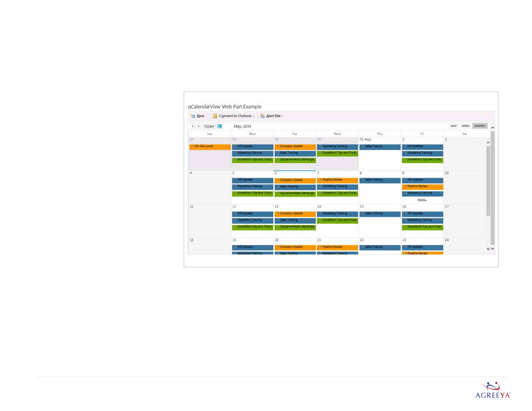This screenshot has height=411, width=532.
Task: Click the outer web part scrollbar thumb
Action: [493, 188]
